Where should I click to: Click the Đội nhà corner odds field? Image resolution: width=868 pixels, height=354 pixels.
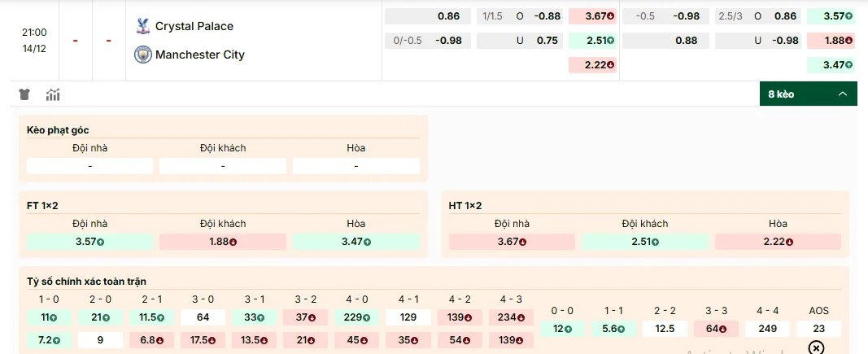coord(89,166)
